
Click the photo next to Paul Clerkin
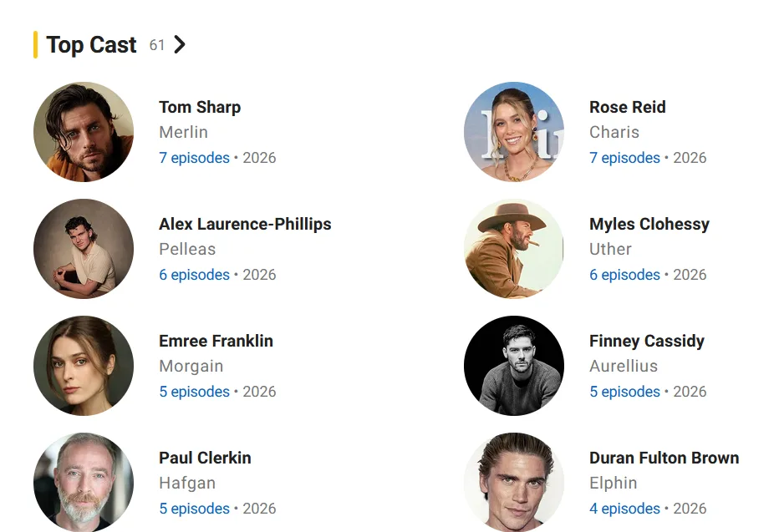coord(84,482)
